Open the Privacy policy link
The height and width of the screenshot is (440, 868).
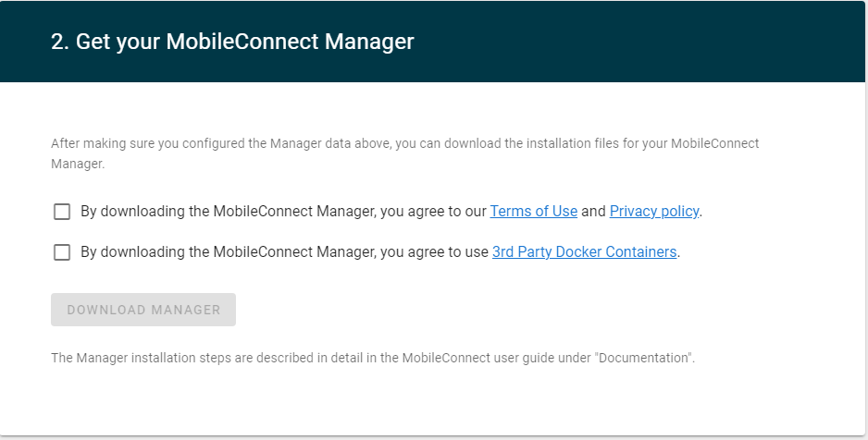(x=653, y=211)
